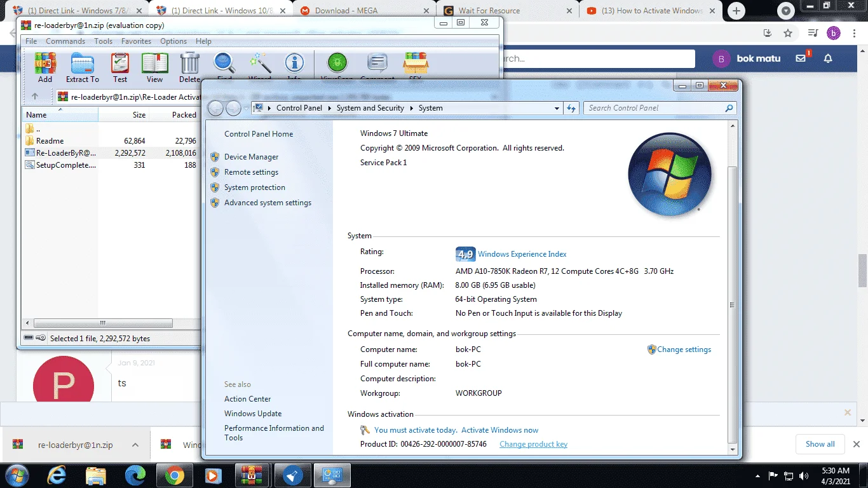Image resolution: width=868 pixels, height=488 pixels.
Task: Open Device Manager link
Action: point(251,157)
